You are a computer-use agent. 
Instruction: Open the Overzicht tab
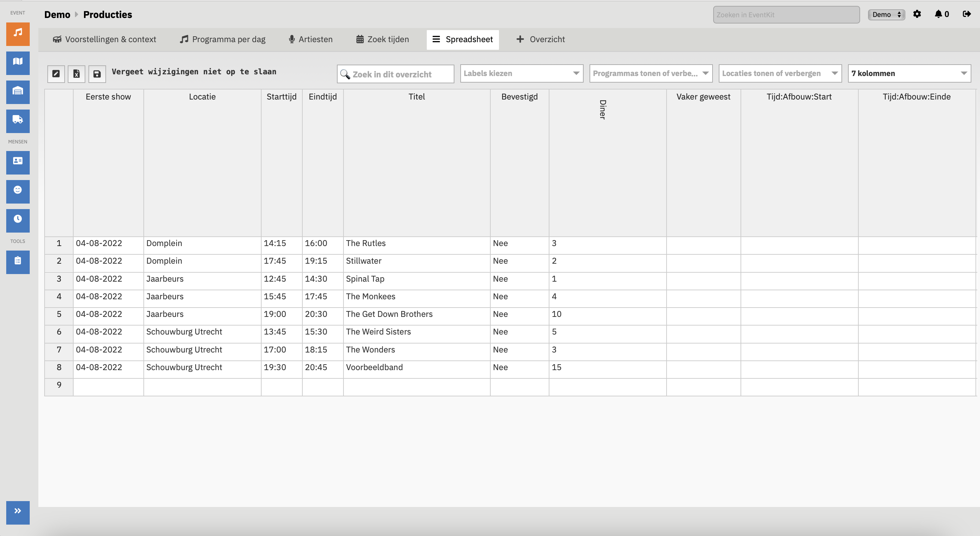(x=540, y=39)
